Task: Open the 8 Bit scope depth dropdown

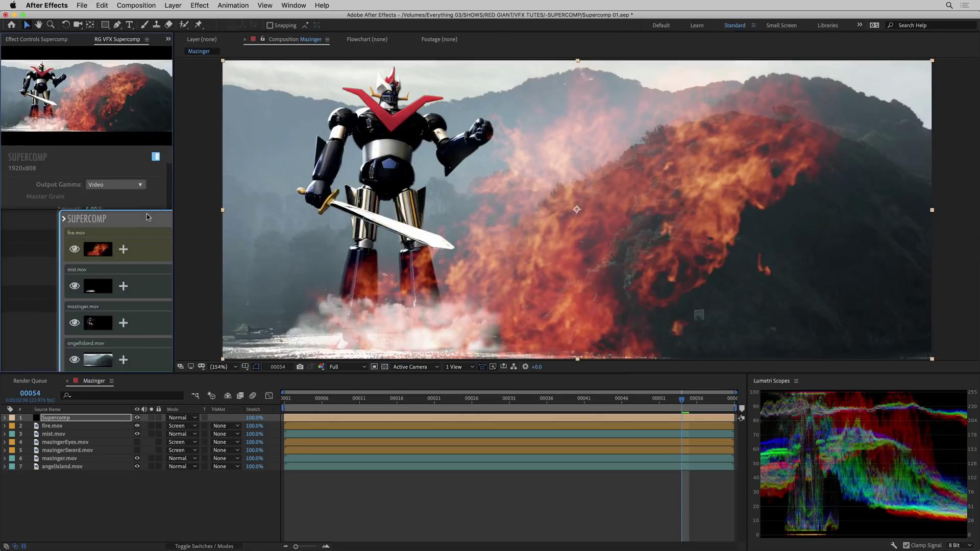Action: click(x=960, y=545)
